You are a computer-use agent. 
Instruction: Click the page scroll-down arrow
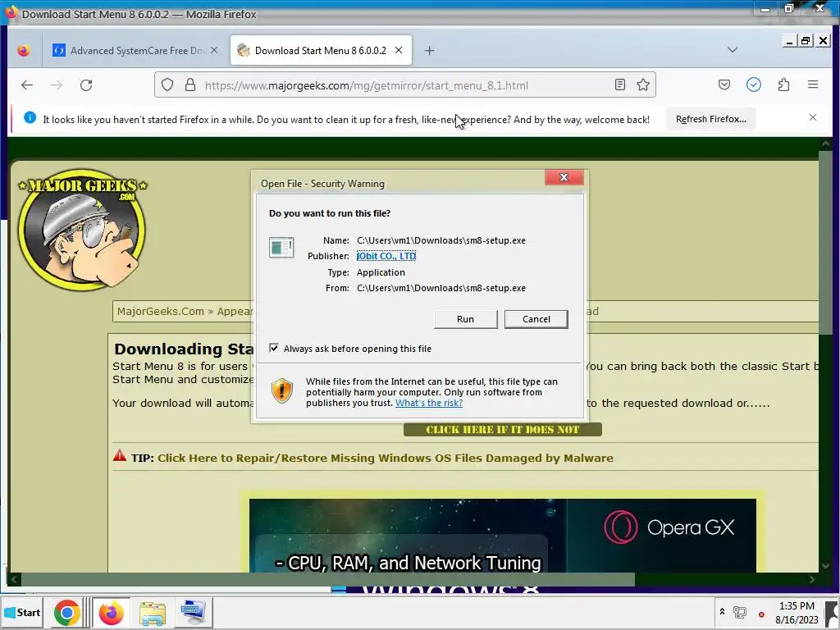click(825, 566)
